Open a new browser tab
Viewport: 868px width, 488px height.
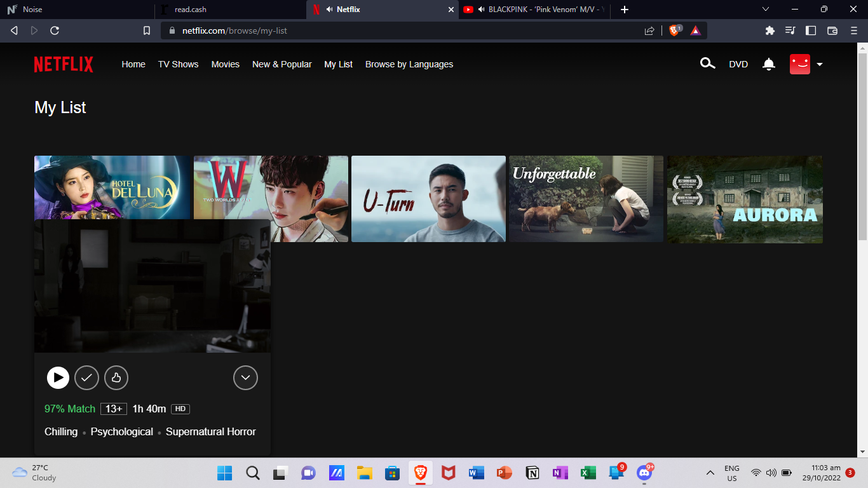[x=625, y=10]
